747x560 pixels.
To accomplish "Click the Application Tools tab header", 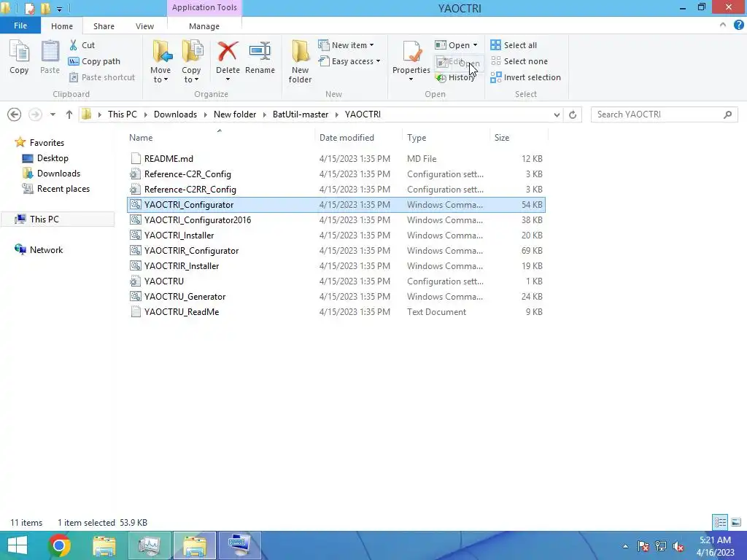I will (x=204, y=7).
